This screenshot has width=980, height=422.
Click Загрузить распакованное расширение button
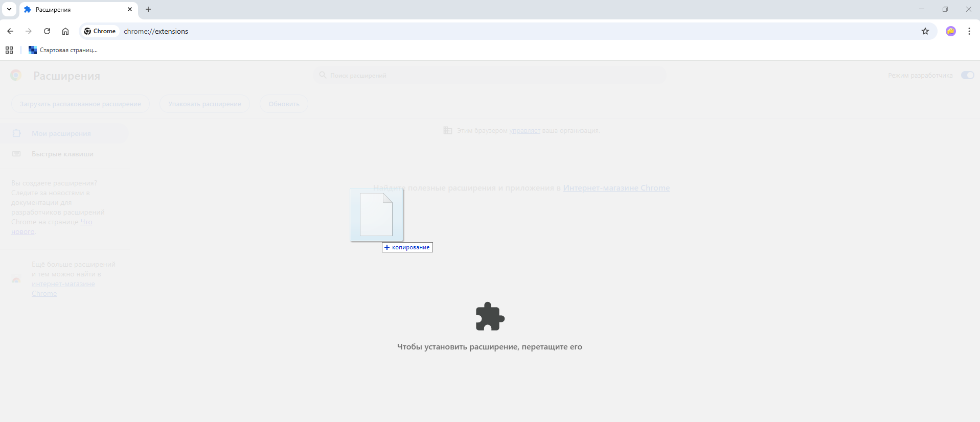(80, 104)
